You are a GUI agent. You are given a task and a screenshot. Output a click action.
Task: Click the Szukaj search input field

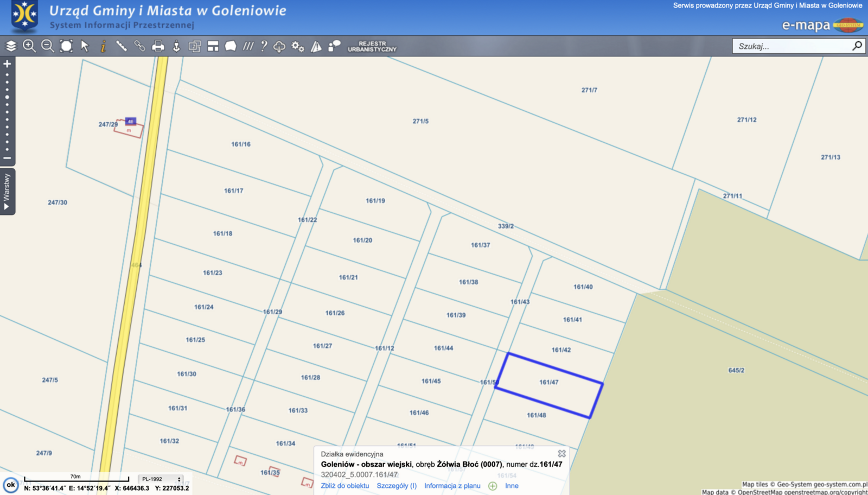coord(791,46)
